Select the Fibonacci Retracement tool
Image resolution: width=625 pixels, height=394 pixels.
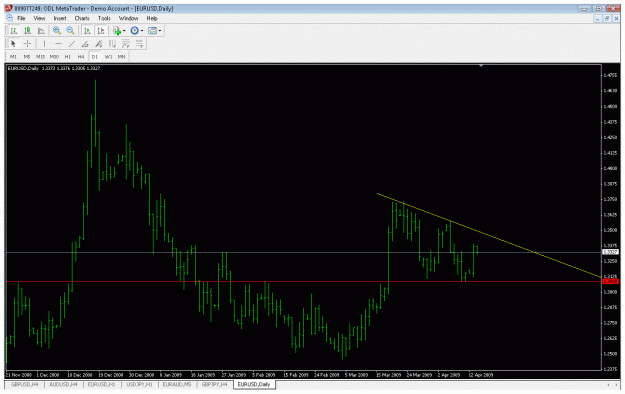(x=126, y=44)
